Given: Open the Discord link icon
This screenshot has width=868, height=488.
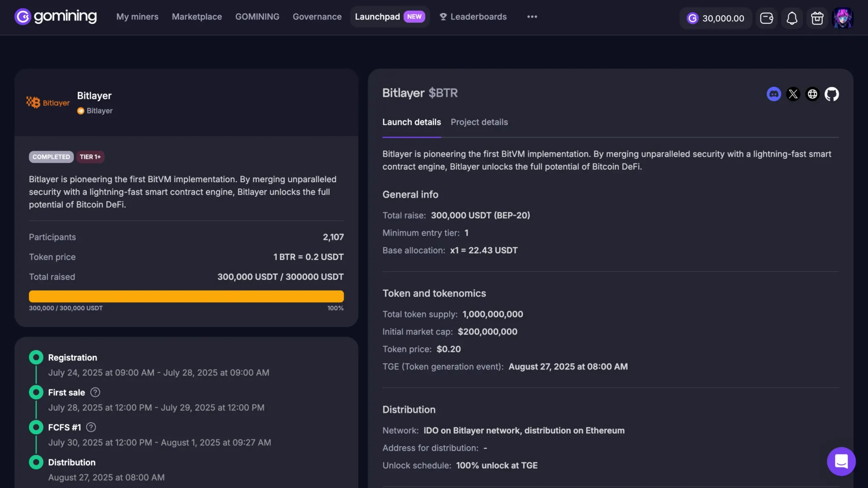Looking at the screenshot, I should pyautogui.click(x=773, y=94).
